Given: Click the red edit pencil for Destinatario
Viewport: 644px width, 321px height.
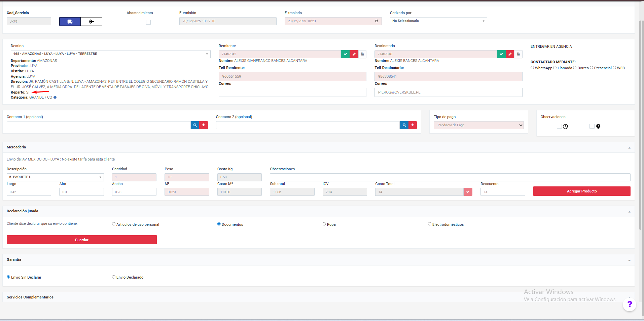Looking at the screenshot, I should (x=510, y=54).
